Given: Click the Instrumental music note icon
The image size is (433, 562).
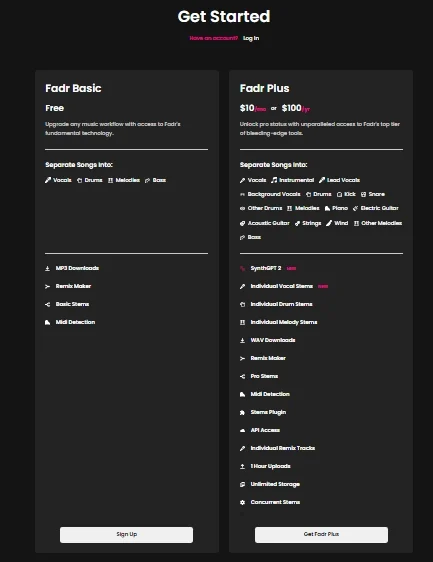Looking at the screenshot, I should point(274,180).
